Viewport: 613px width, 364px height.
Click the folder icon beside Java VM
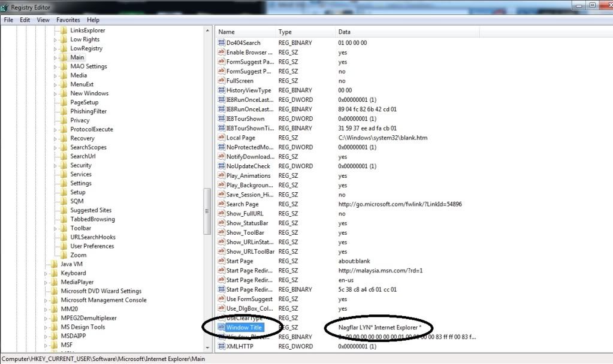[x=54, y=264]
